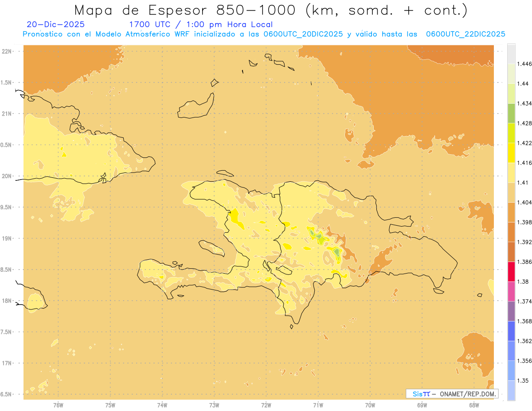Click the bright yellow colorbar segment between 1.416 and 1.422

coord(511,153)
